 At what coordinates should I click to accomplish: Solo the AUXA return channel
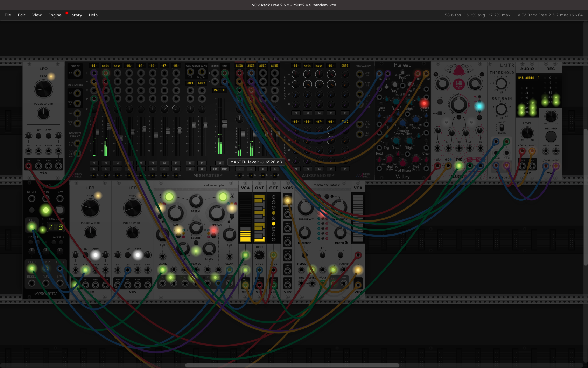point(239,169)
